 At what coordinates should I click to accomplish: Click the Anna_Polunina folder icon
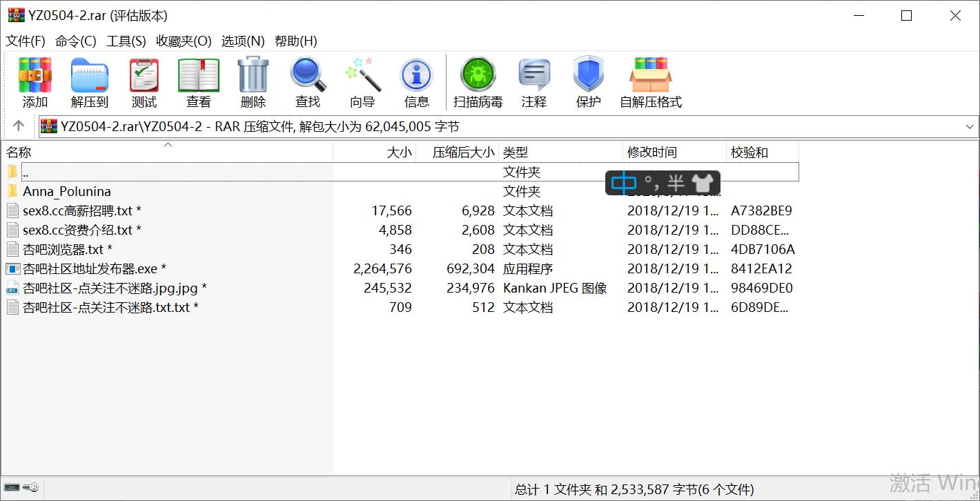tap(12, 191)
